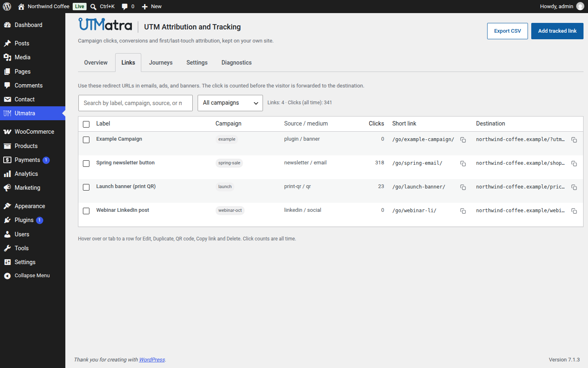Tick the Launch banner (print QR) checkbox
The height and width of the screenshot is (368, 588).
pos(86,187)
